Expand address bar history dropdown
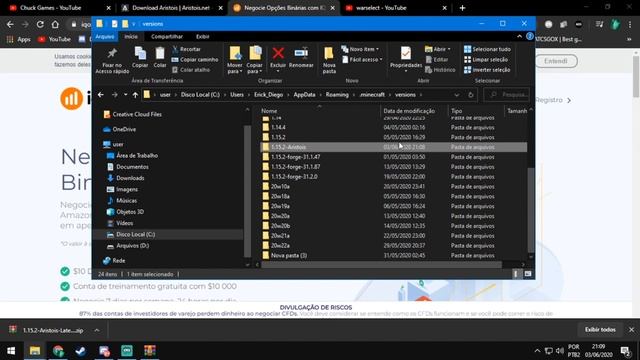 (456, 95)
